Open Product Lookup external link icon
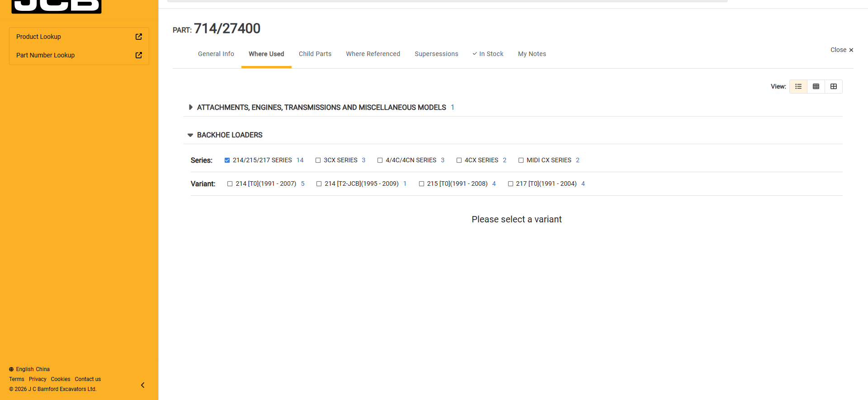Screen dimensions: 868x400 coord(139,37)
